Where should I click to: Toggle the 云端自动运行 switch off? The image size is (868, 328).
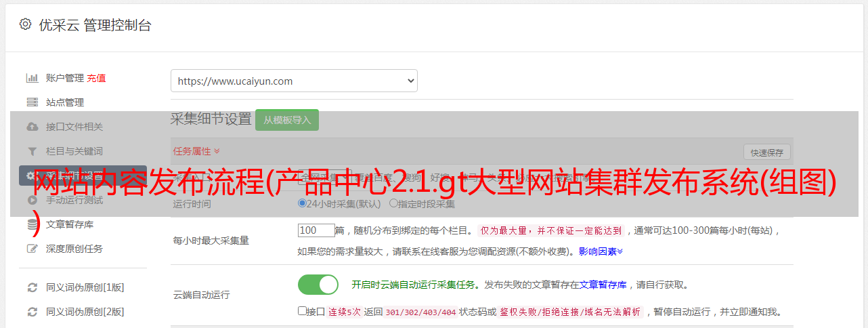coord(318,285)
